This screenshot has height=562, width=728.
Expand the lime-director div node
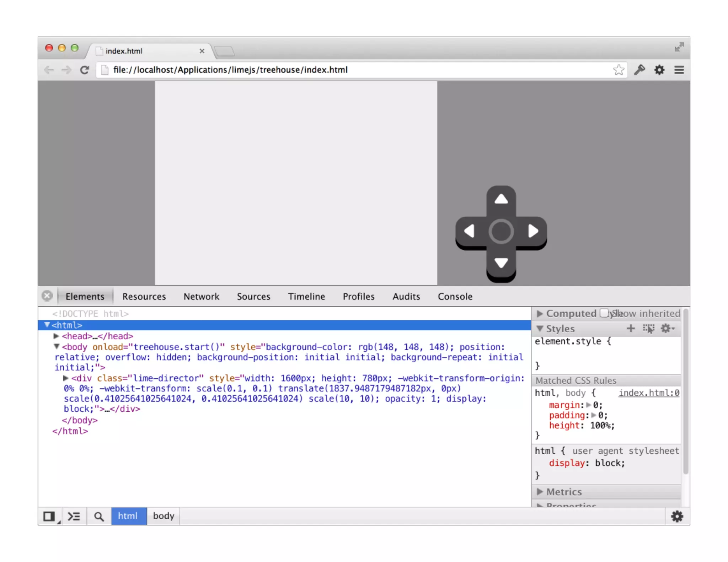[66, 378]
